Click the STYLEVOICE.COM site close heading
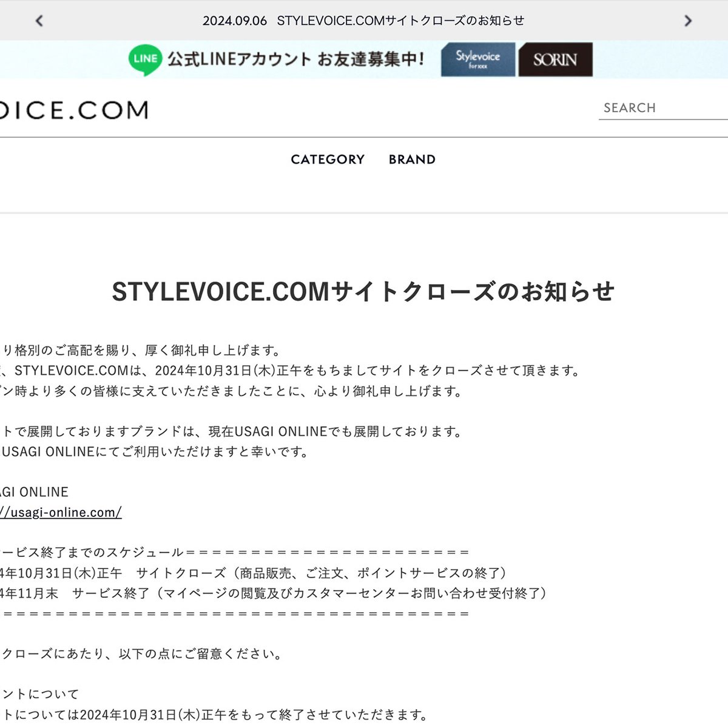The image size is (728, 728). pyautogui.click(x=363, y=292)
